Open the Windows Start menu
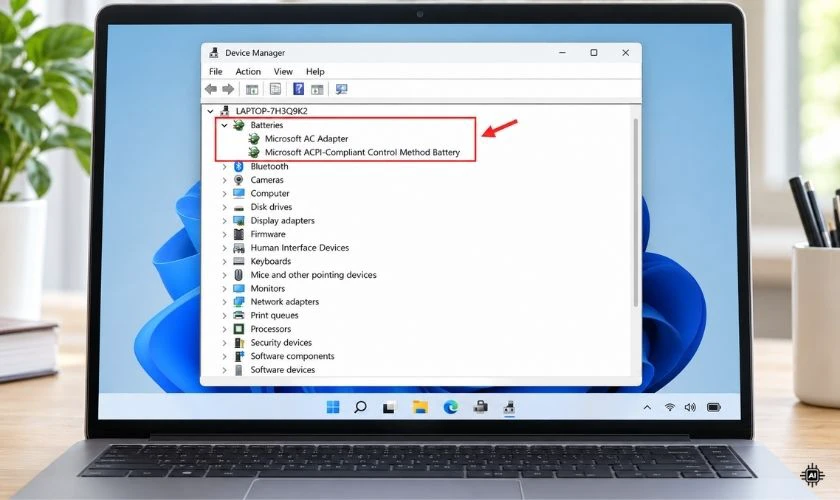This screenshot has width=840, height=500. (x=333, y=407)
